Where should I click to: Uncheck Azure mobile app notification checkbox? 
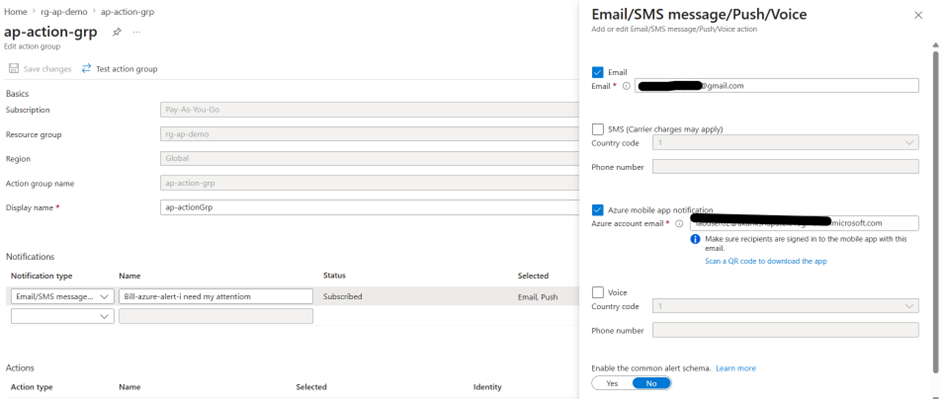pos(597,210)
